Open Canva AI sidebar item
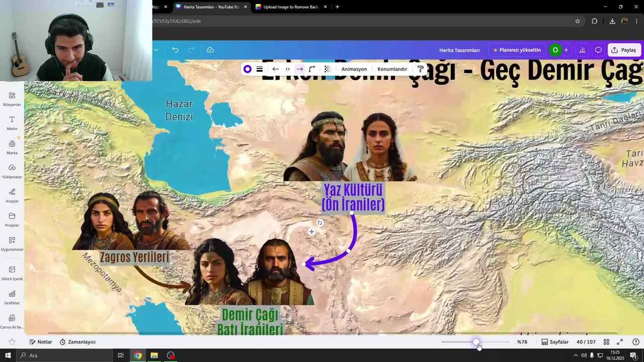The image size is (644, 362). pos(12,321)
